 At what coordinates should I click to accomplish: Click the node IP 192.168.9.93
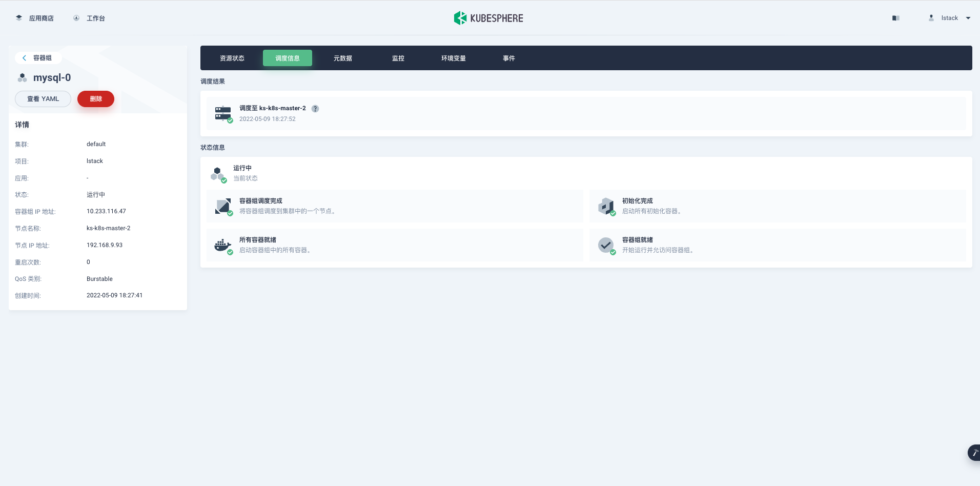pyautogui.click(x=105, y=245)
